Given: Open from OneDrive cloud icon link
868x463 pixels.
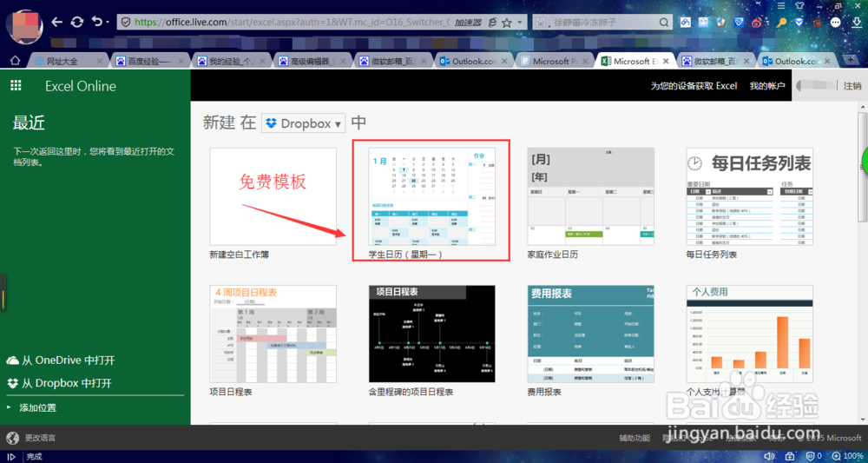Looking at the screenshot, I should (x=61, y=360).
